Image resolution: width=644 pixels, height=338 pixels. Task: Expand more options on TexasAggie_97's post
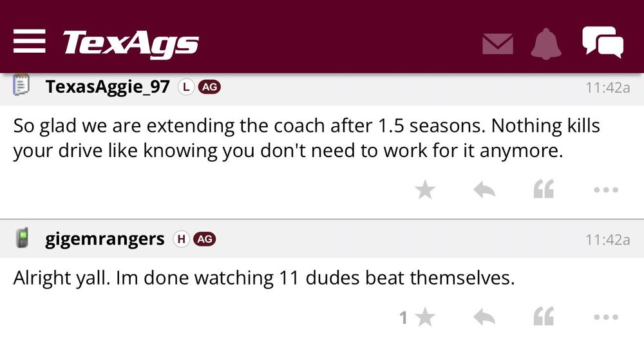[605, 190]
